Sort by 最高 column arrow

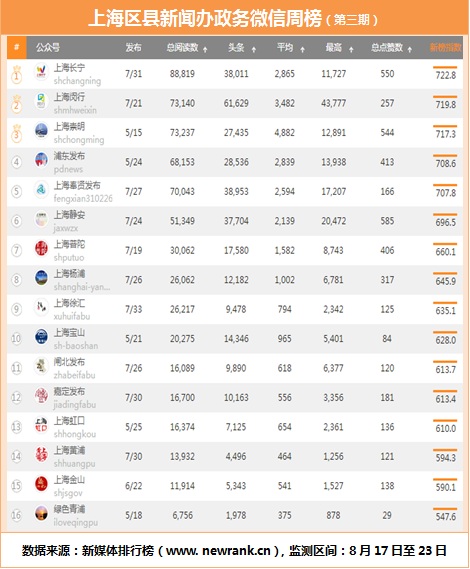tap(351, 49)
